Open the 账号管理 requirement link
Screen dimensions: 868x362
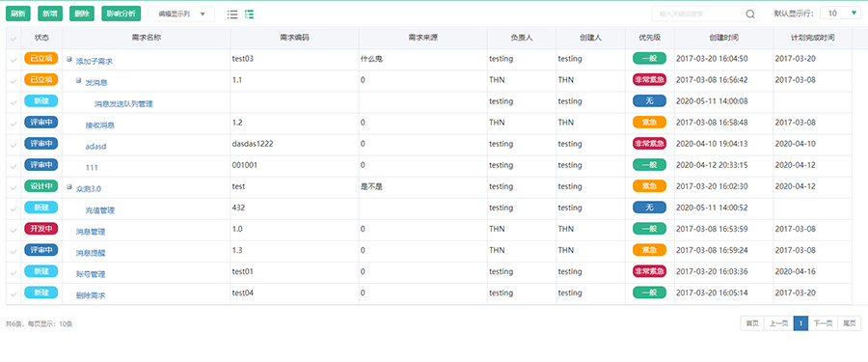(x=91, y=274)
